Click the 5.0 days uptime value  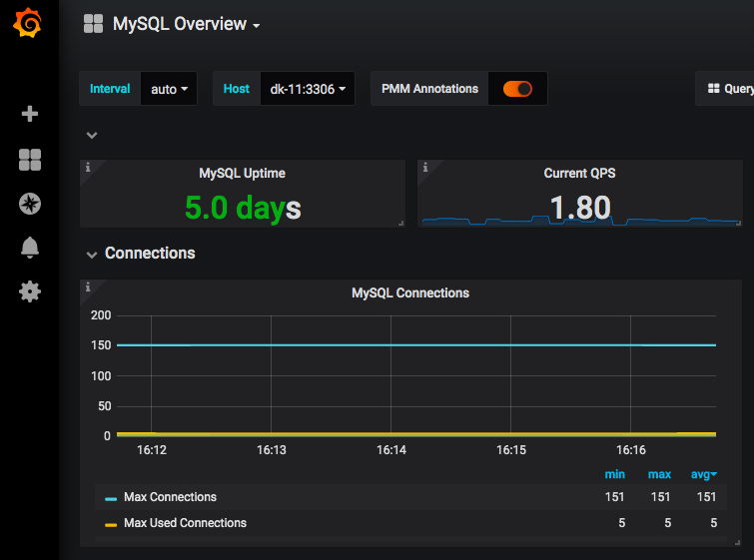click(243, 208)
